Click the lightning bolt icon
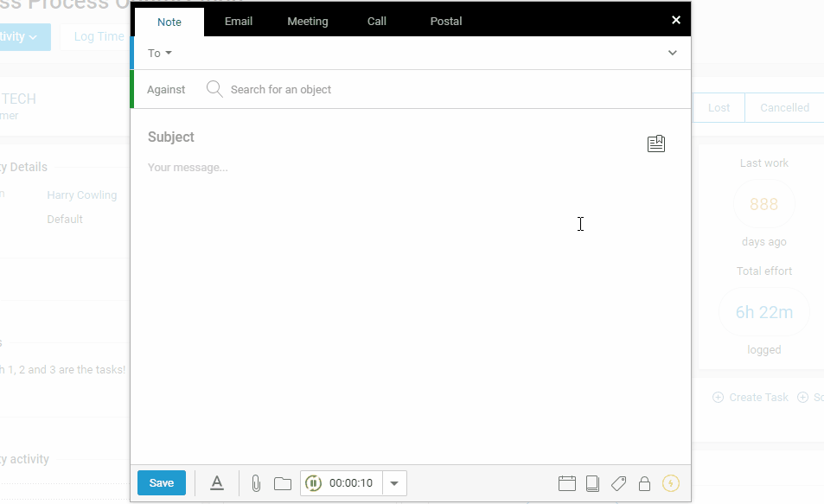Image resolution: width=824 pixels, height=504 pixels. [x=671, y=483]
